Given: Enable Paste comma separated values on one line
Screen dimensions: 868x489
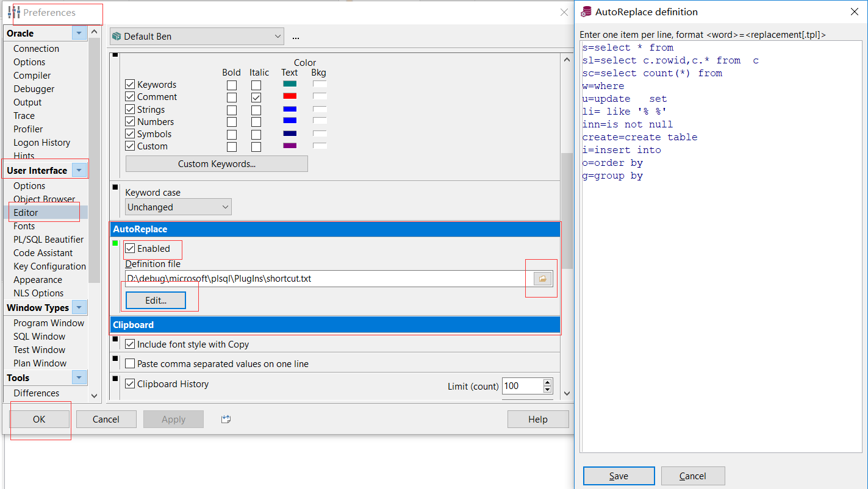Looking at the screenshot, I should [x=131, y=363].
